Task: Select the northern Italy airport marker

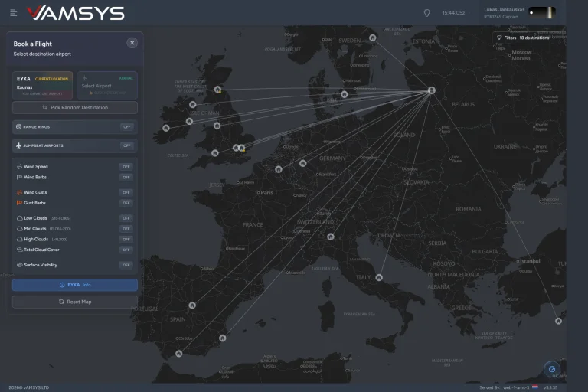Action: [331, 237]
